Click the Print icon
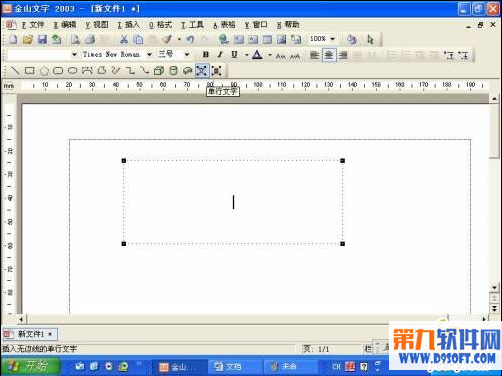 [x=90, y=39]
